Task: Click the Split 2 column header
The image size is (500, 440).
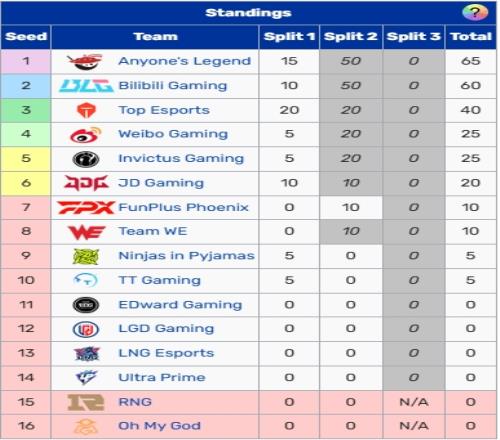Action: (x=351, y=37)
